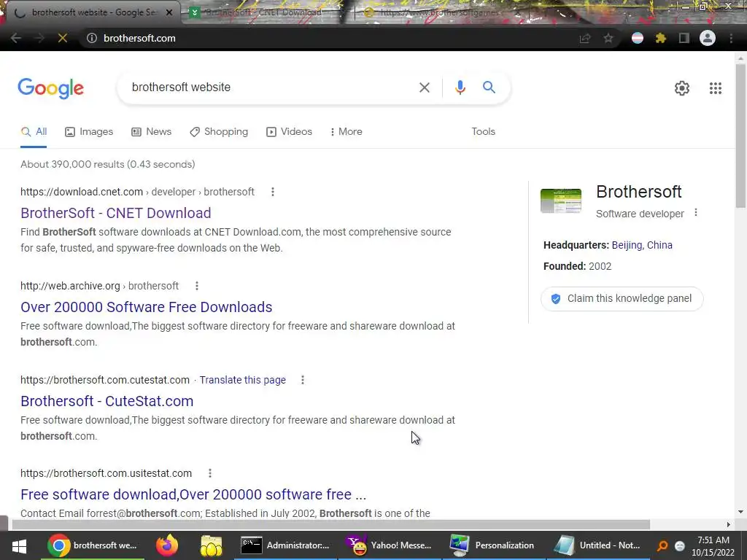Click the Brothersoft knowledge panel title
This screenshot has width=747, height=560.
(x=639, y=192)
